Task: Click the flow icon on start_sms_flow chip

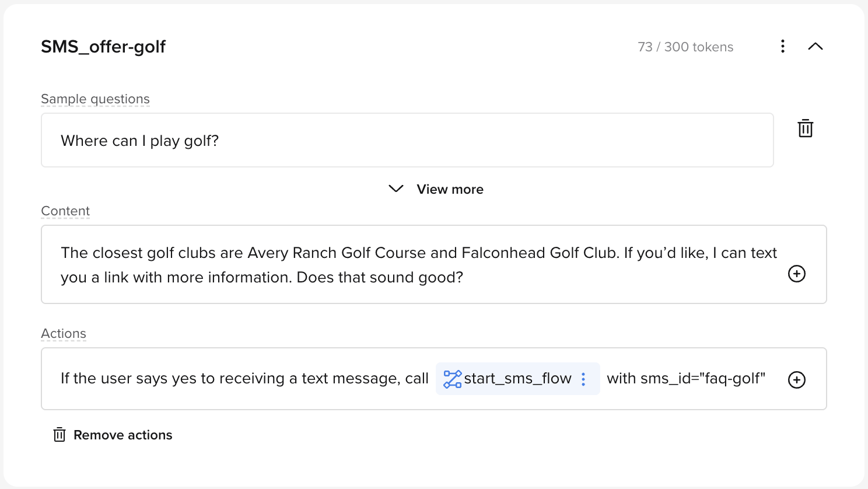Action: (x=452, y=379)
